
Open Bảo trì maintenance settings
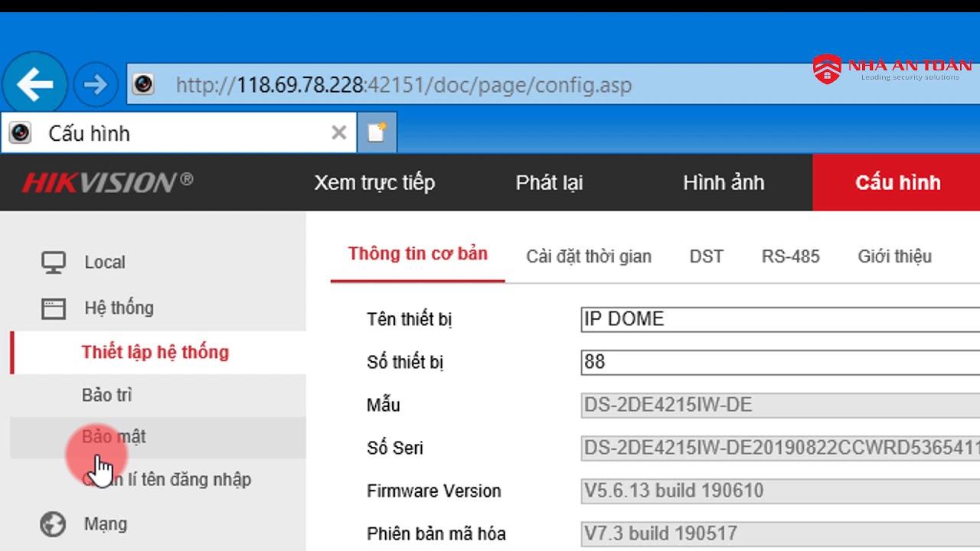coord(106,396)
